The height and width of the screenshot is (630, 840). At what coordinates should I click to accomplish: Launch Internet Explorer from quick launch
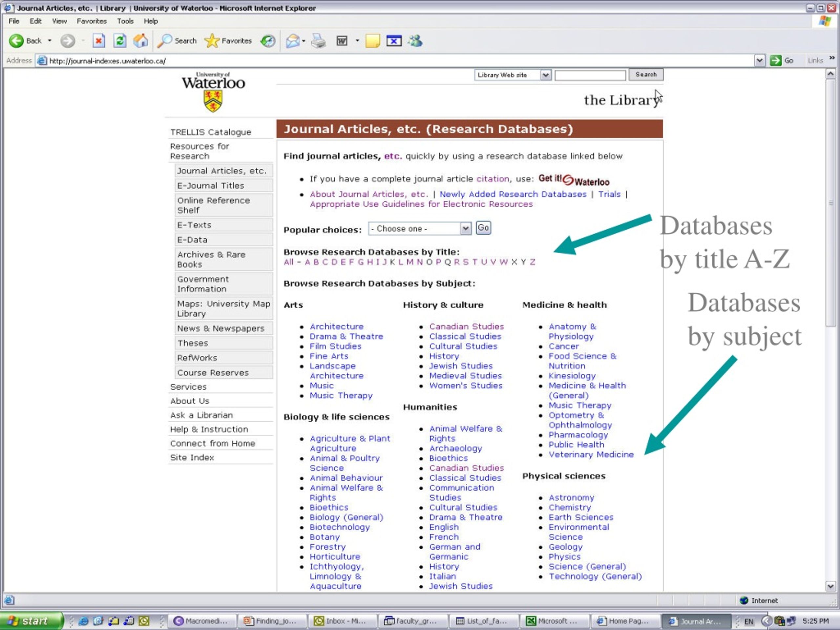tap(83, 621)
